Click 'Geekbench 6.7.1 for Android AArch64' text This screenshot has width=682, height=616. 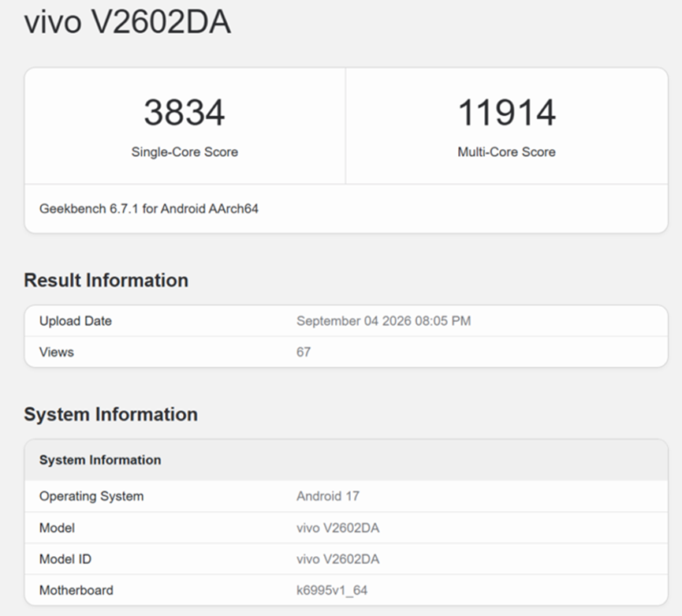coord(149,209)
